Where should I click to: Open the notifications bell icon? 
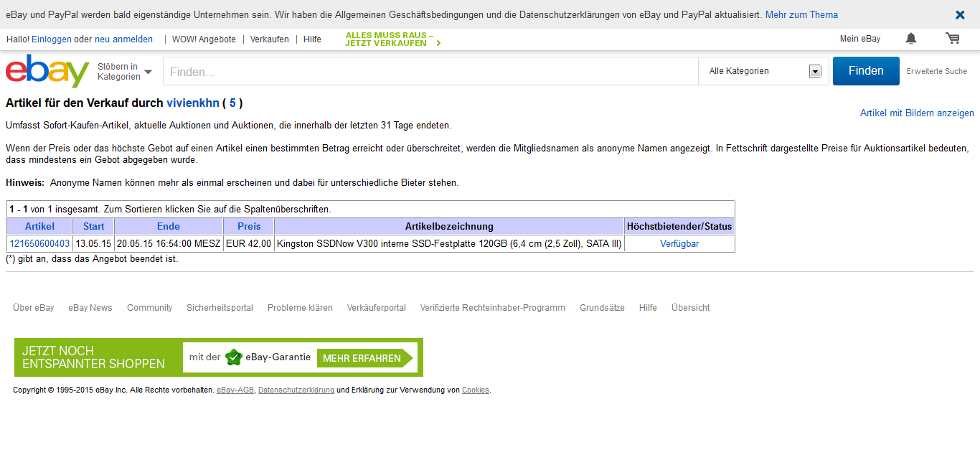[x=911, y=39]
